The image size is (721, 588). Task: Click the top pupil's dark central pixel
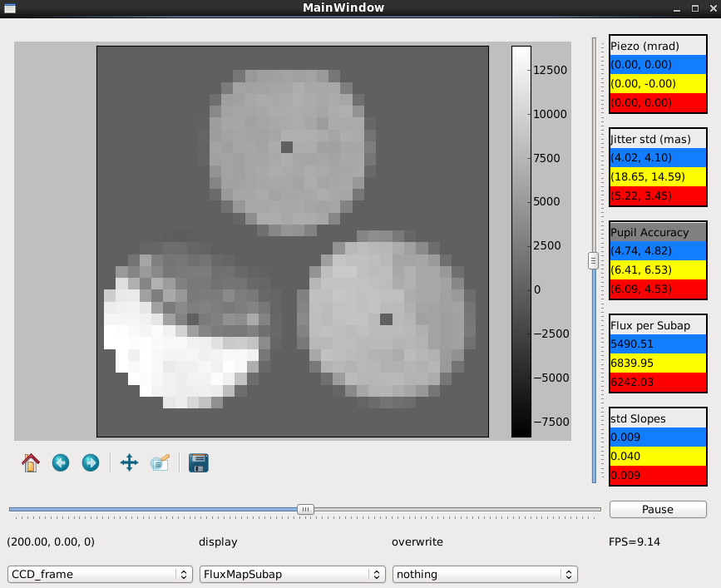287,147
